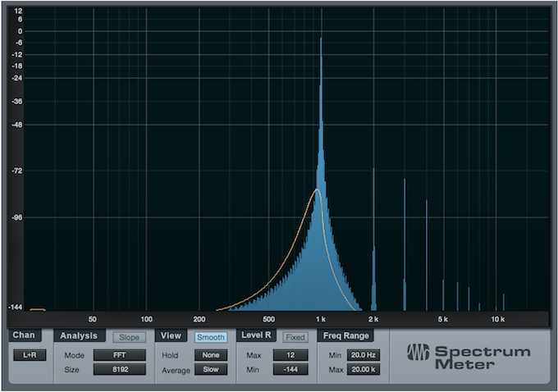Toggle the Slope analysis button

point(129,337)
